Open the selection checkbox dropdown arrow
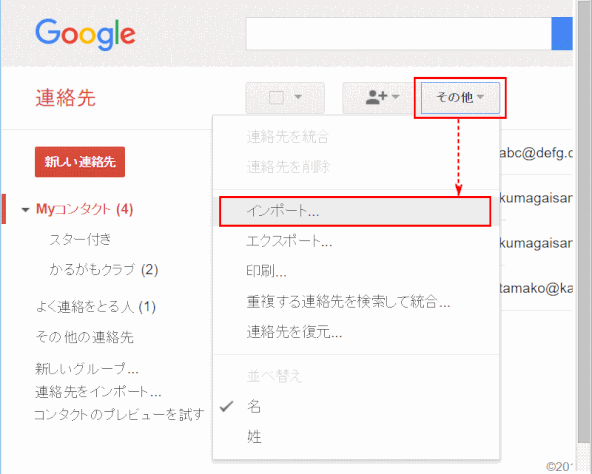Image resolution: width=592 pixels, height=474 pixels. point(298,97)
